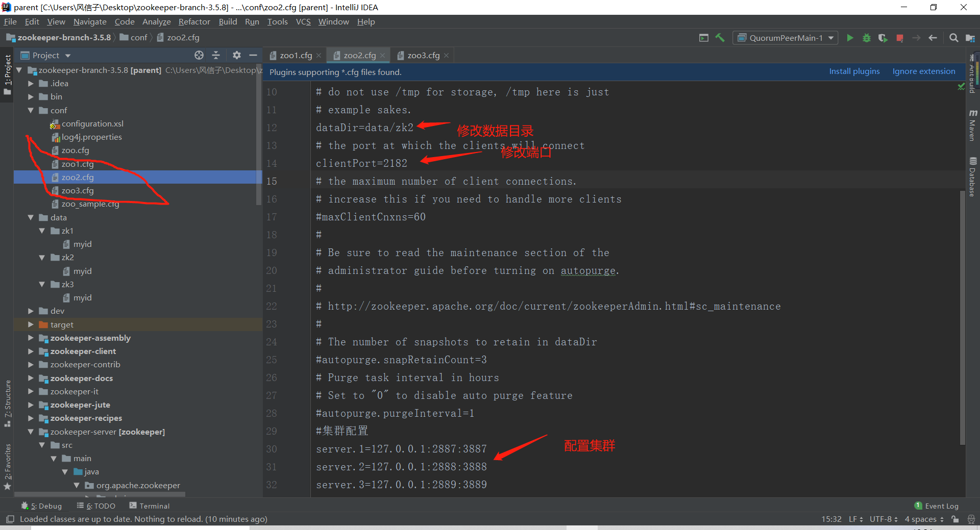Open the 6: TODO tool window
This screenshot has height=530, width=980.
pyautogui.click(x=96, y=506)
